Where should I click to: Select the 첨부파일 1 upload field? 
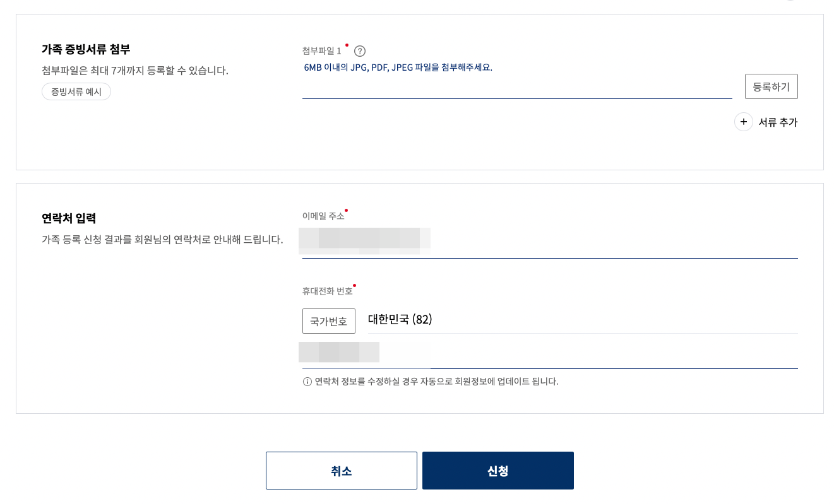coord(518,85)
